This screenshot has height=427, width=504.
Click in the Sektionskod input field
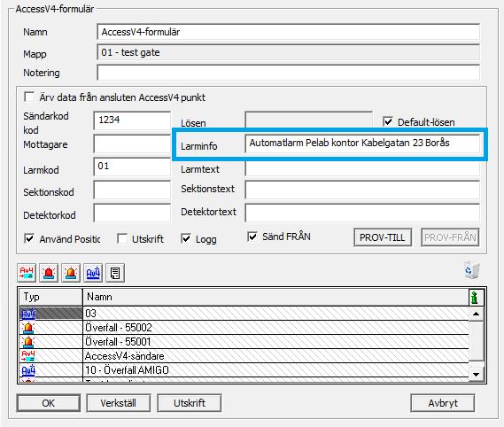point(132,190)
